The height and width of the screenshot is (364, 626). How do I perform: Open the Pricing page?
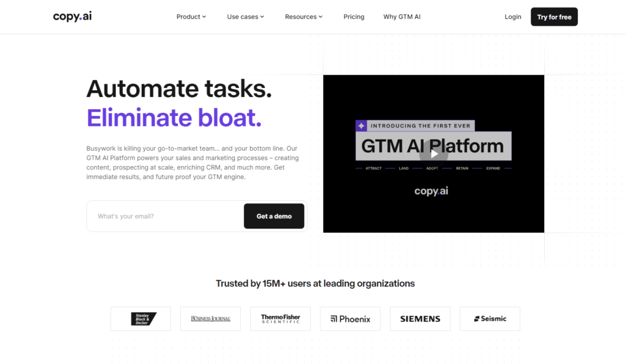(354, 16)
